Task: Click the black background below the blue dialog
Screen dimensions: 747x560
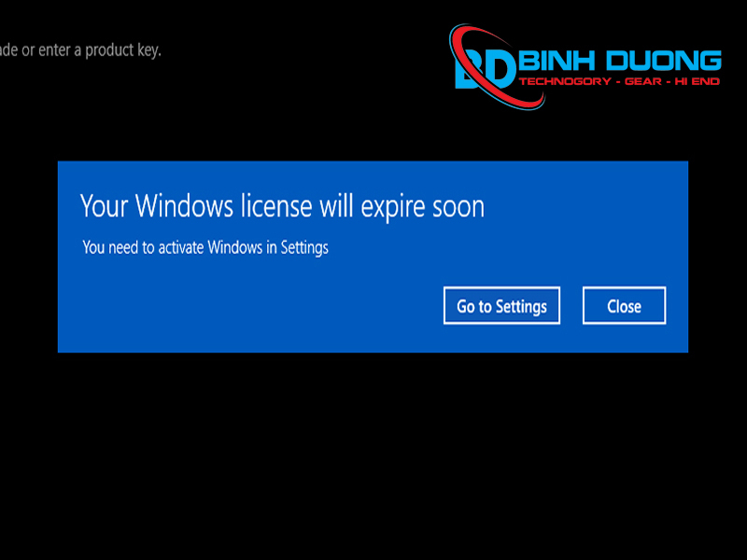Action: 373,453
